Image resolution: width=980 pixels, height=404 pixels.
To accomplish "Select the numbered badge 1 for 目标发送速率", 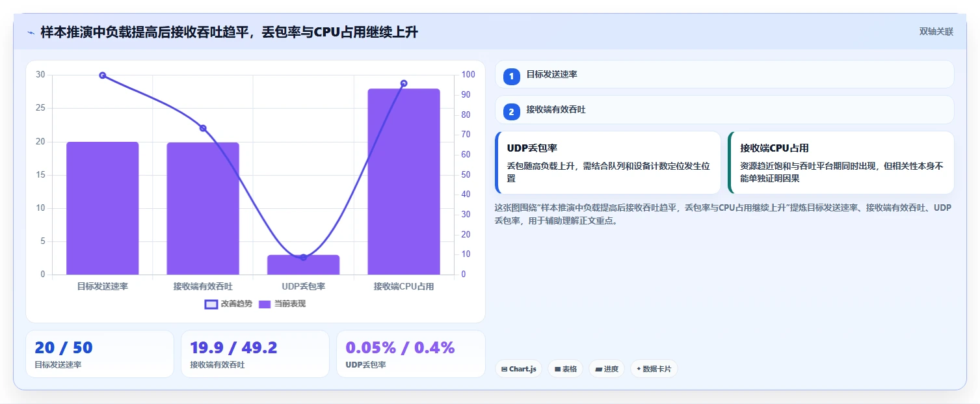I will 511,76.
